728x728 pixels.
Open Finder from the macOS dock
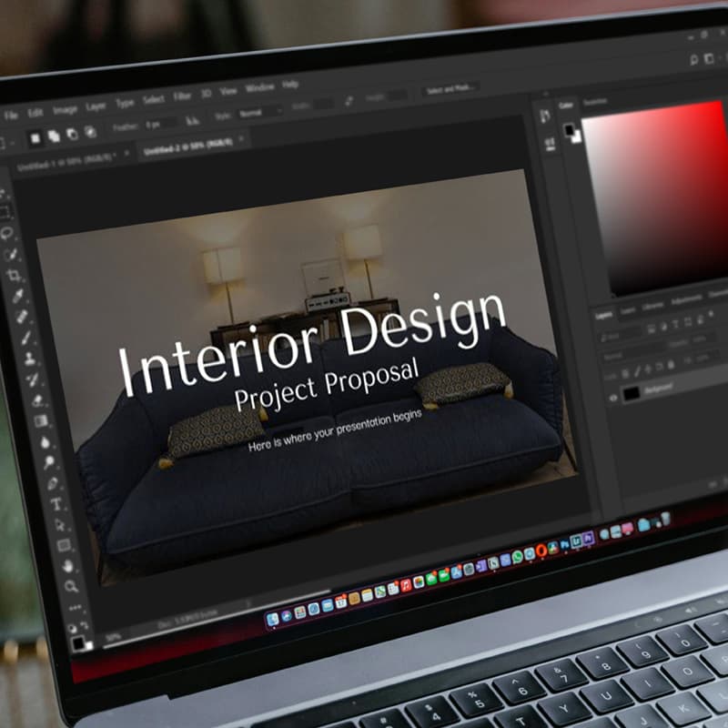[x=272, y=619]
